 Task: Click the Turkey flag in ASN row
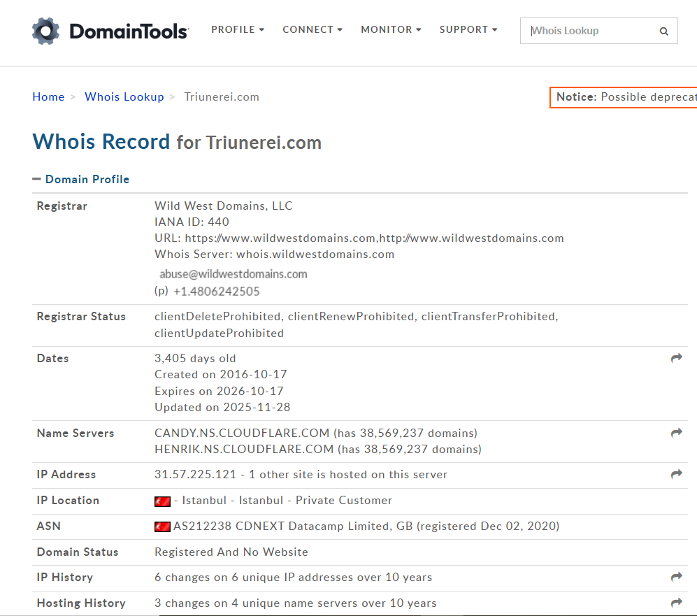(162, 527)
